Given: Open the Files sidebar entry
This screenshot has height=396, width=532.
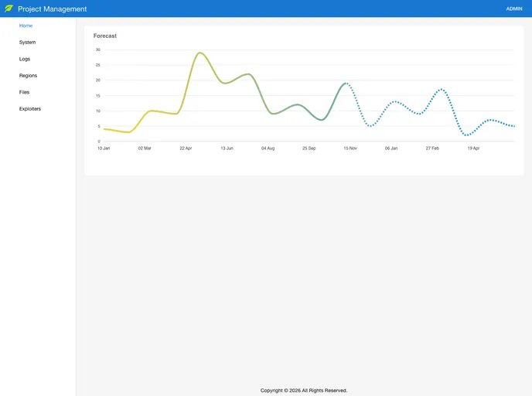Looking at the screenshot, I should (x=24, y=92).
